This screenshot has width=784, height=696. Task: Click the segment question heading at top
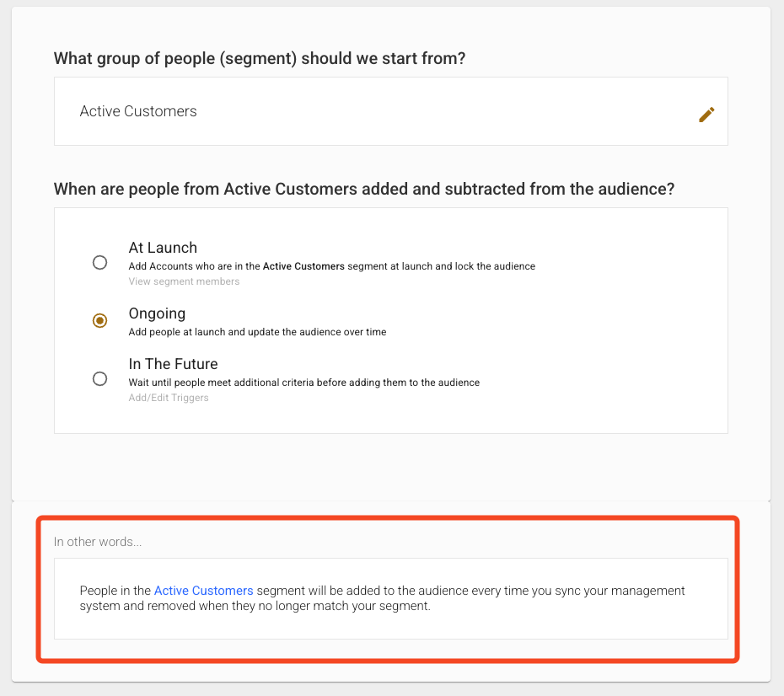(260, 59)
